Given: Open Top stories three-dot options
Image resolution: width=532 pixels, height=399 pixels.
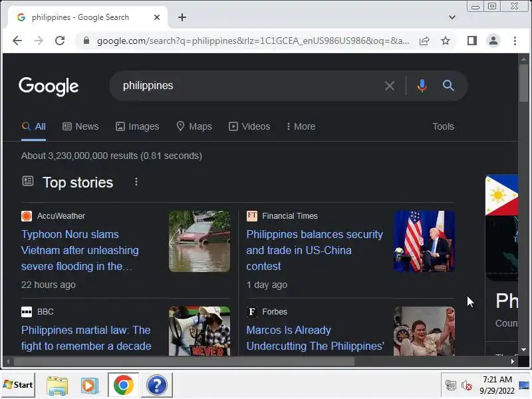Looking at the screenshot, I should (136, 182).
